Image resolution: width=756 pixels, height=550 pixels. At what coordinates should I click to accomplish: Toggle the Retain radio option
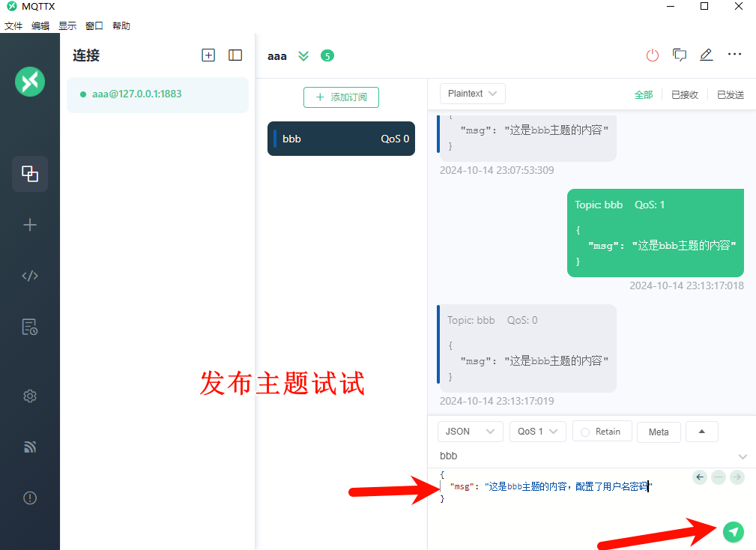[x=602, y=432]
